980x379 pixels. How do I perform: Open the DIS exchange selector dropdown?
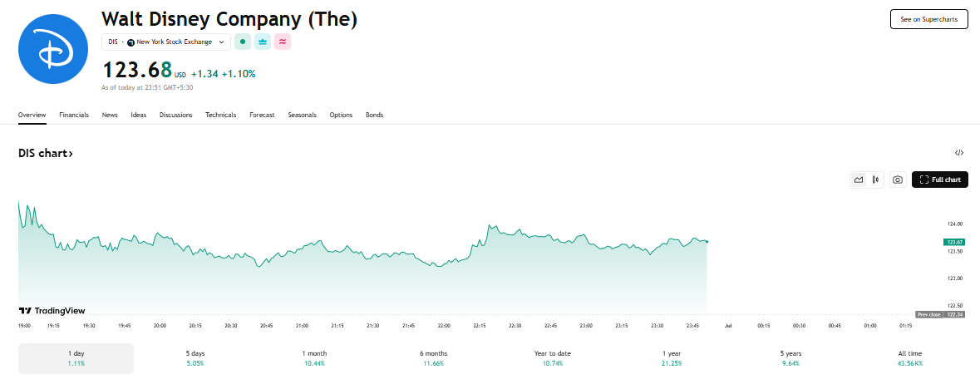pyautogui.click(x=166, y=42)
